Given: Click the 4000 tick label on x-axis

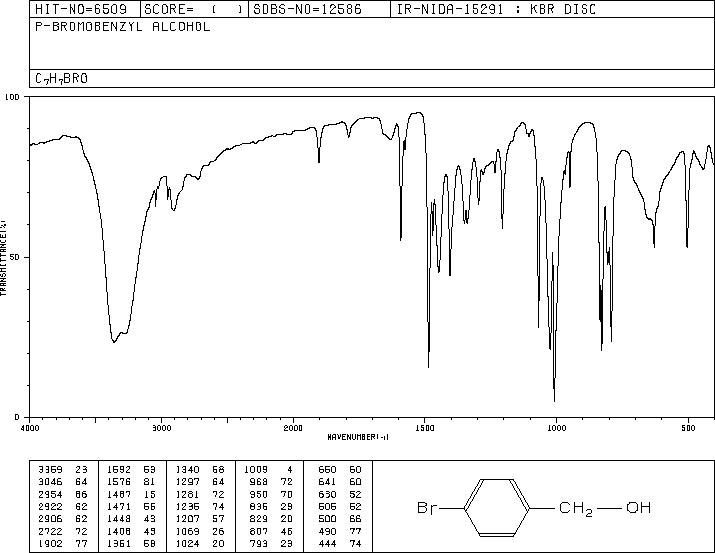Looking at the screenshot, I should coord(30,428).
